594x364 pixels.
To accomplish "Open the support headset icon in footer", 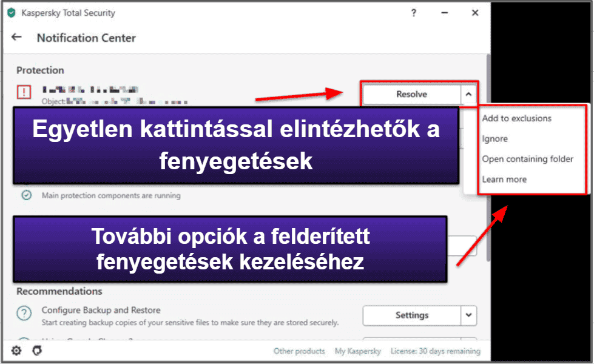I will point(37,351).
